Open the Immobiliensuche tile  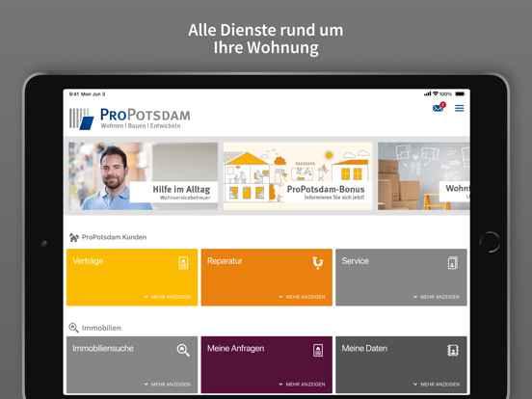(132, 364)
